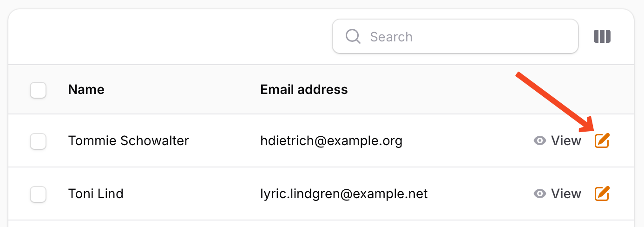This screenshot has width=644, height=227.
Task: Click empty toolbar area left of search box
Action: coord(167,36)
